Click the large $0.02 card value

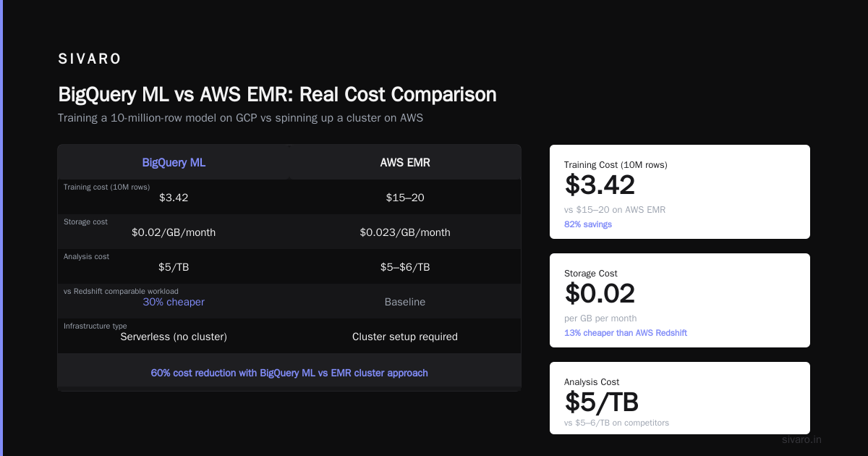pos(600,294)
